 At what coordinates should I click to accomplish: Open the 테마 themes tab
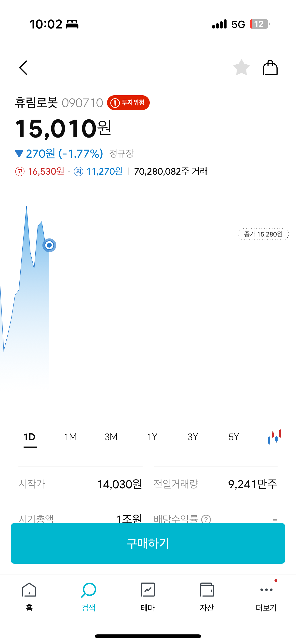(148, 596)
